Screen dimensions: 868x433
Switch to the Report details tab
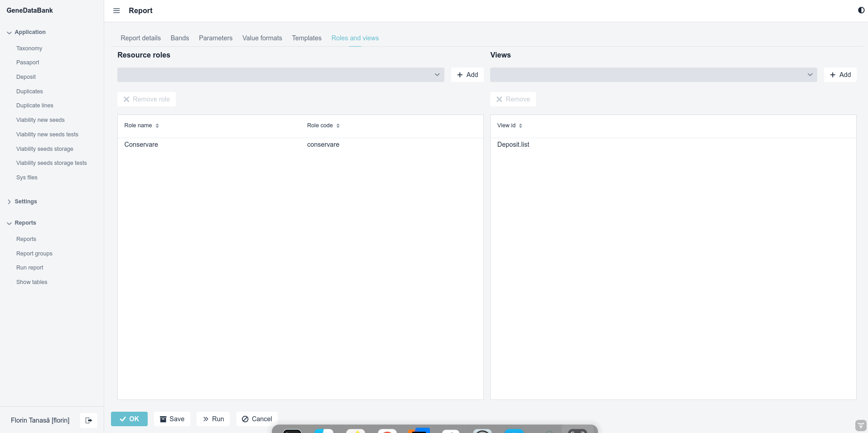pos(140,38)
